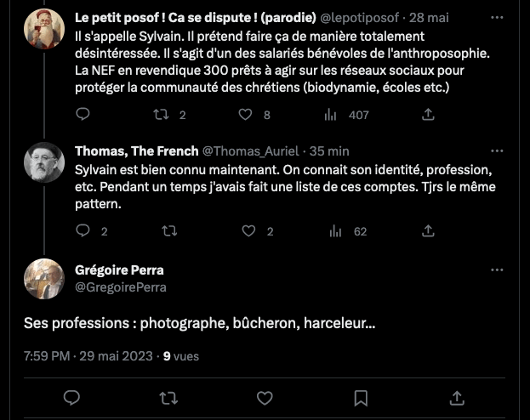
Task: Click the Grégoire Perra profile avatar
Action: pos(44,279)
